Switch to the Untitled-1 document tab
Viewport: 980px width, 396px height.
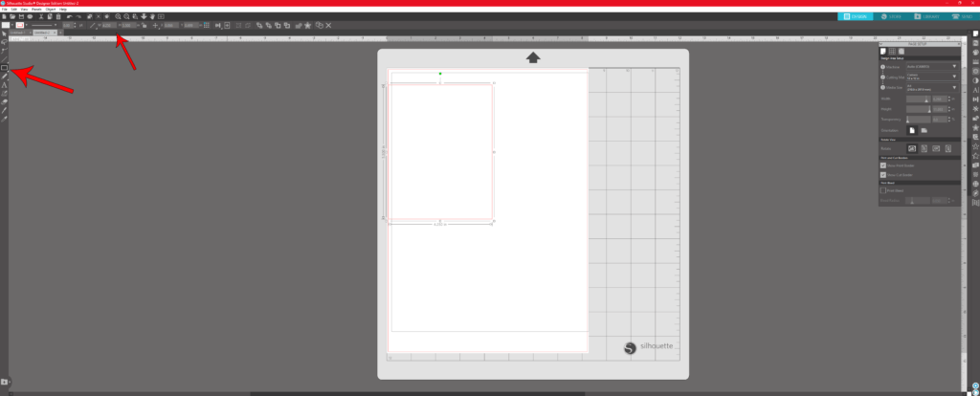point(17,32)
